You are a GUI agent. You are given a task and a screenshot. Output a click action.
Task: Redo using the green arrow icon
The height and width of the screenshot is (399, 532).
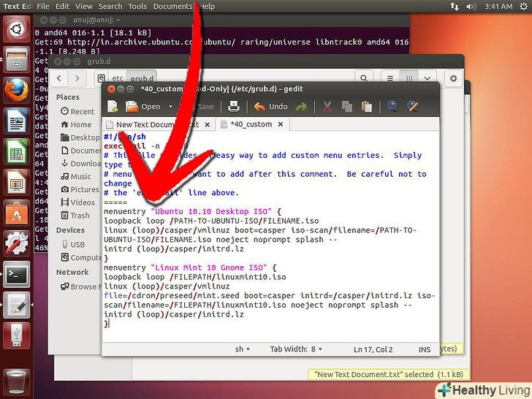[301, 107]
